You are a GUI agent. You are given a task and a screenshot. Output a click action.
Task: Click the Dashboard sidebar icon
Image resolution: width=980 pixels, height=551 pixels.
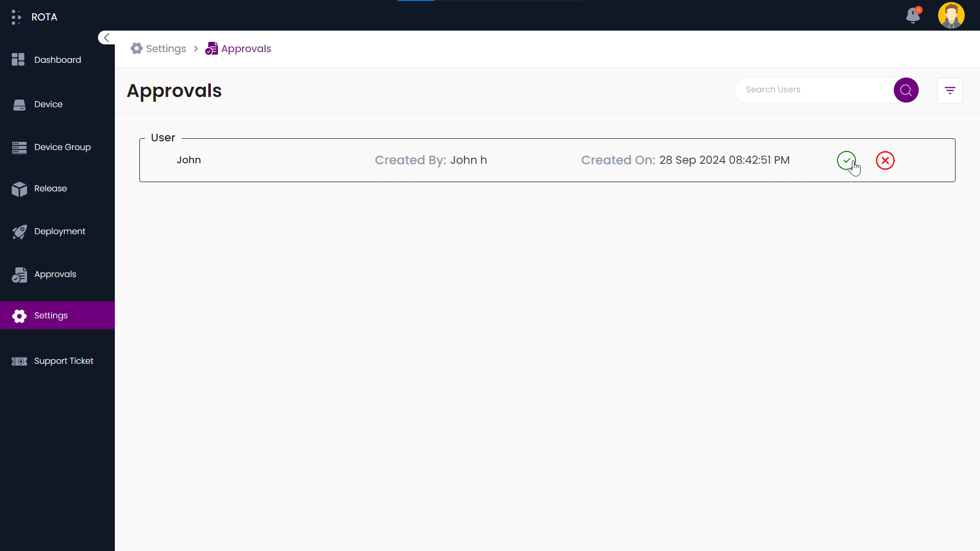coord(18,60)
